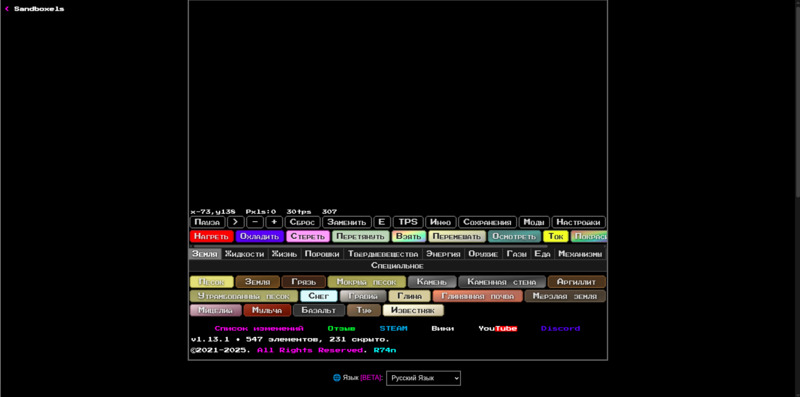Select the Взять pick tool

point(409,237)
